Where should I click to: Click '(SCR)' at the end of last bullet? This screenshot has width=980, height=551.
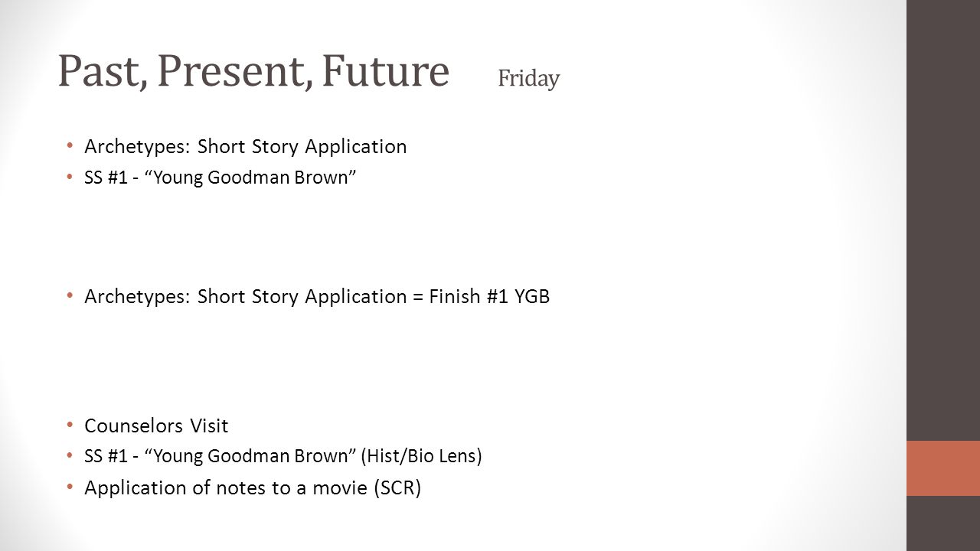click(x=397, y=488)
